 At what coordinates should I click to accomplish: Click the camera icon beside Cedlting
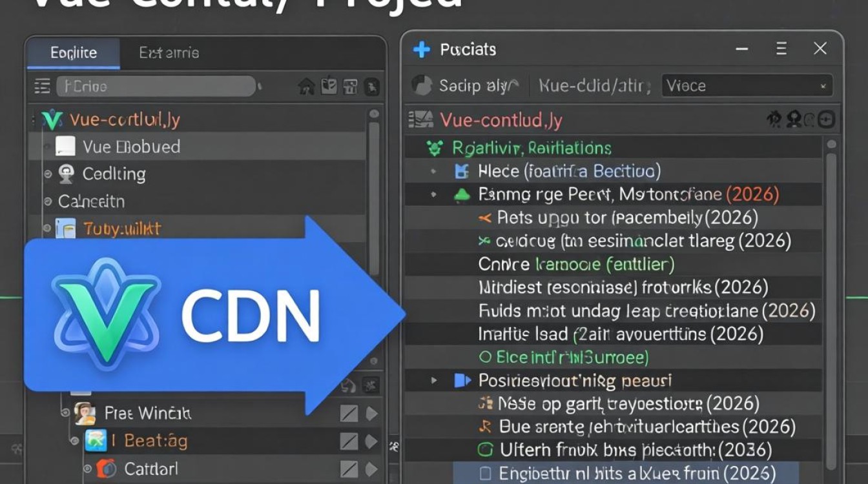point(66,174)
